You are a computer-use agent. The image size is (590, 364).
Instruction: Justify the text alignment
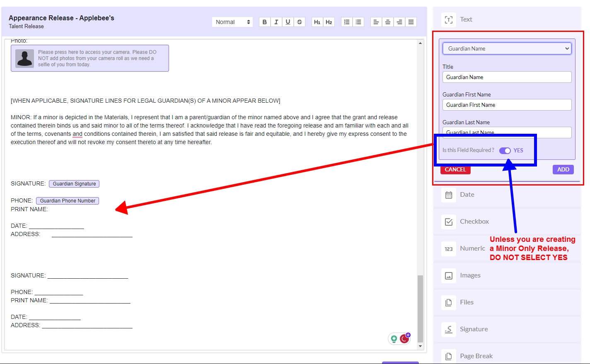[x=411, y=22]
